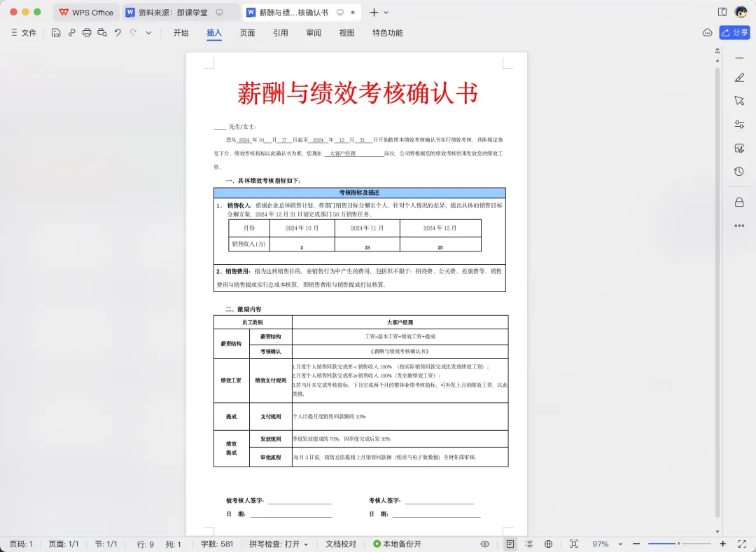
Task: Select the 插入 ribbon tab
Action: 214,33
